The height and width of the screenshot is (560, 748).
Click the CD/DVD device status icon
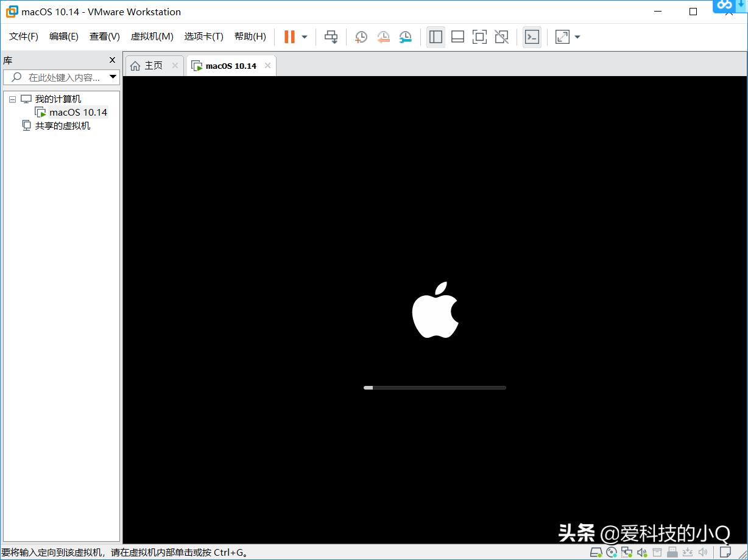tap(612, 552)
